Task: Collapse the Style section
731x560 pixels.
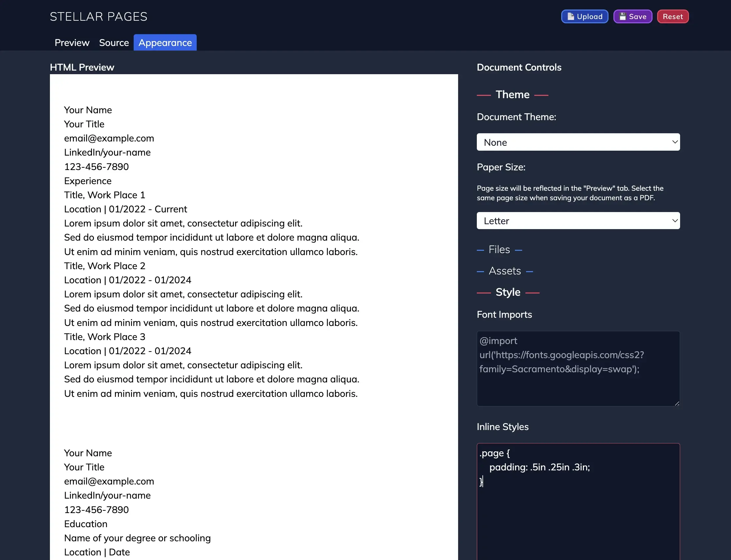Action: tap(508, 292)
